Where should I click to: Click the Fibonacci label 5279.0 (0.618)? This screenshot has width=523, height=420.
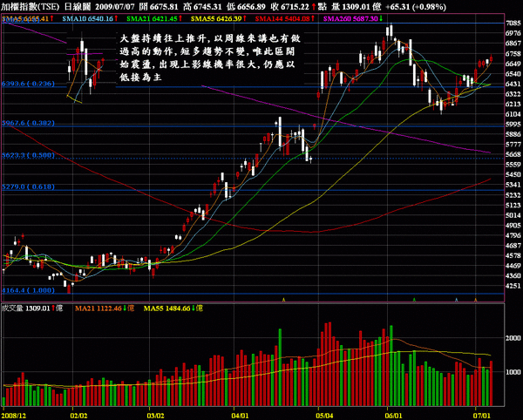click(28, 186)
